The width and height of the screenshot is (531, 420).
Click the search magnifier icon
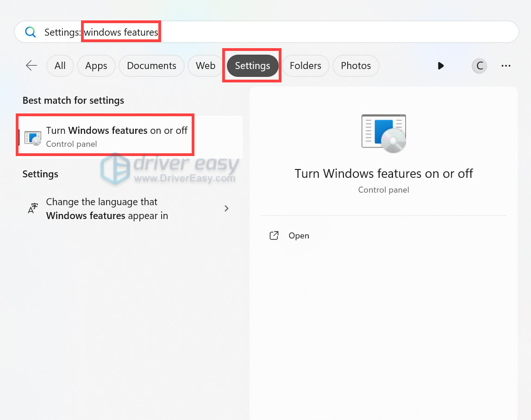(x=31, y=32)
